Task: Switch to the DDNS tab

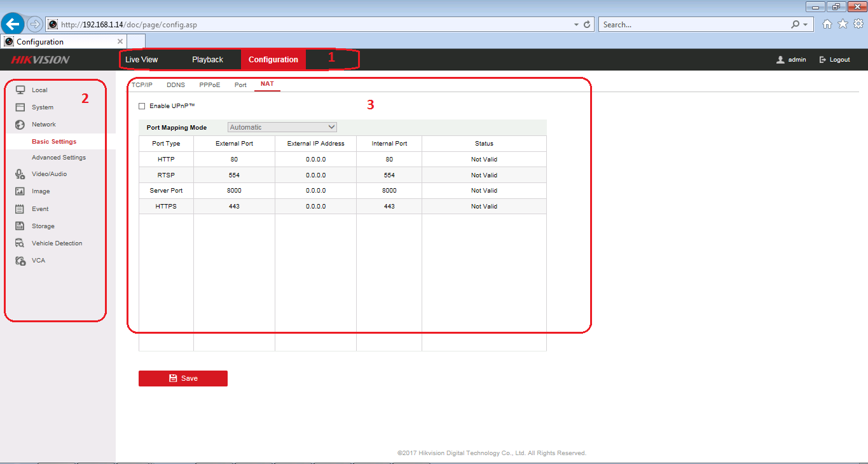Action: 176,85
